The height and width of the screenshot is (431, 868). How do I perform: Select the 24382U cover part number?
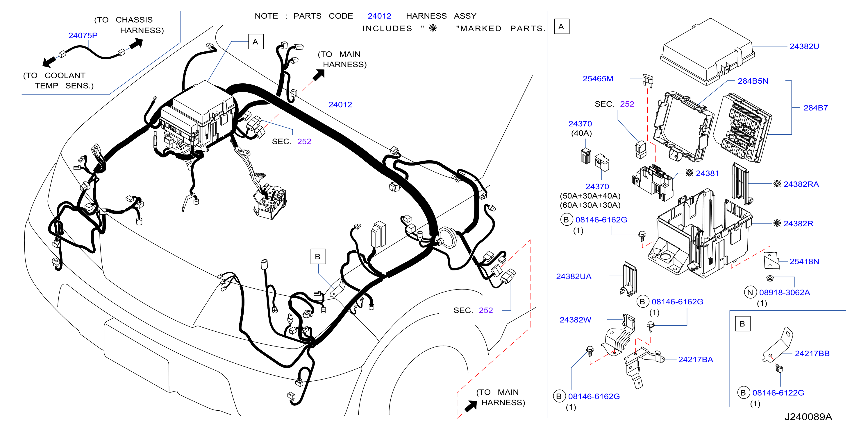coord(804,46)
